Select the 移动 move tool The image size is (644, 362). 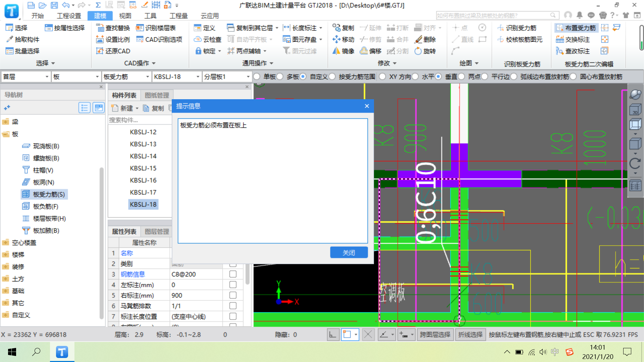[x=343, y=40]
